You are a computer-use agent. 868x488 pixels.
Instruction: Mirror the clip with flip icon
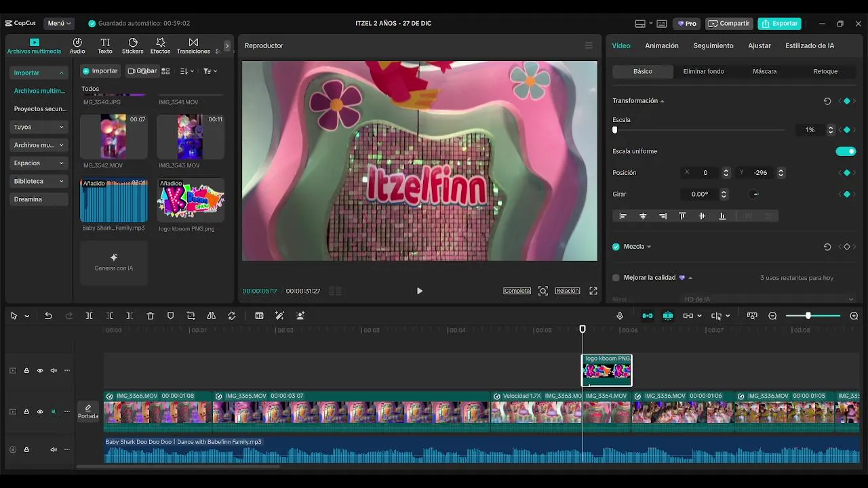211,316
